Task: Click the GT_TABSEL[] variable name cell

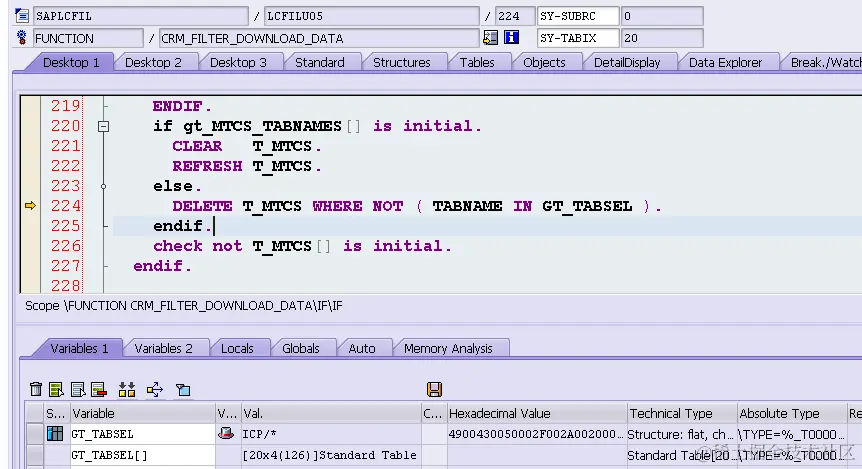Action: point(142,455)
